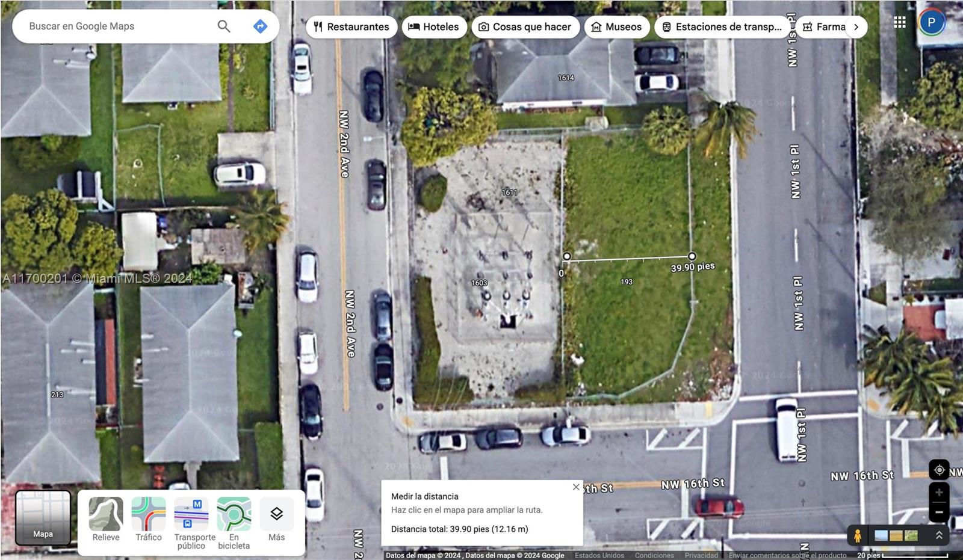Image resolution: width=963 pixels, height=560 pixels.
Task: Show more category chips with right chevron
Action: pos(856,26)
